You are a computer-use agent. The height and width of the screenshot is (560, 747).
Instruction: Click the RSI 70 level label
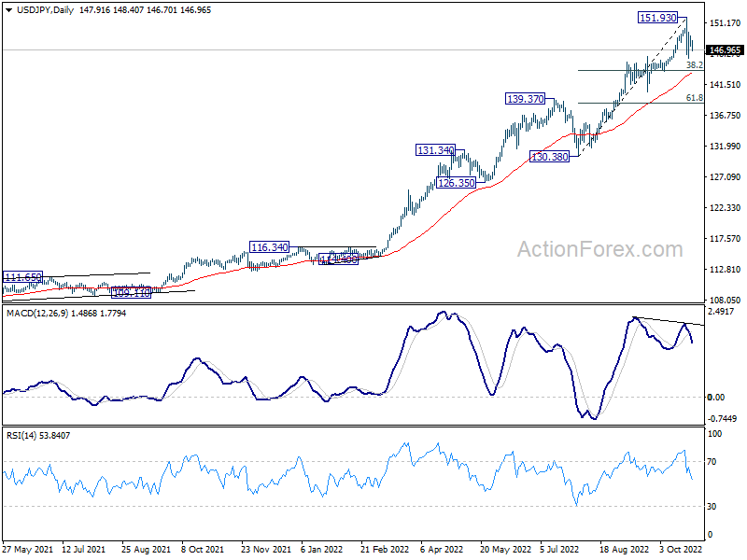[712, 461]
